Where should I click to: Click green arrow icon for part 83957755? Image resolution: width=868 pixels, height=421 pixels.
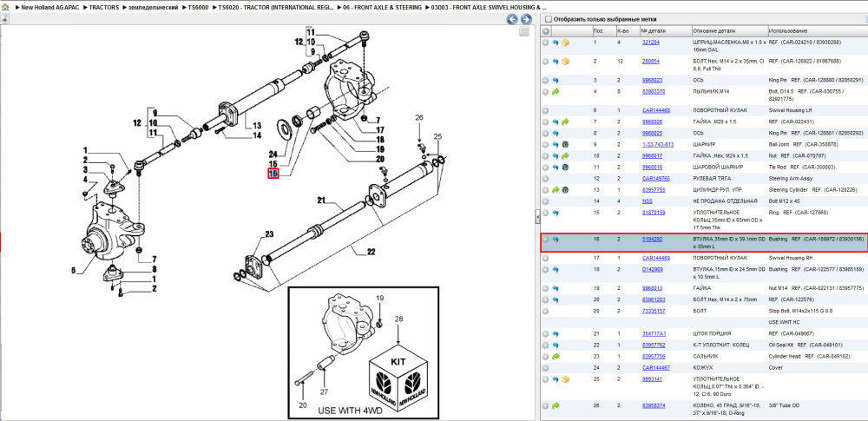click(x=556, y=190)
